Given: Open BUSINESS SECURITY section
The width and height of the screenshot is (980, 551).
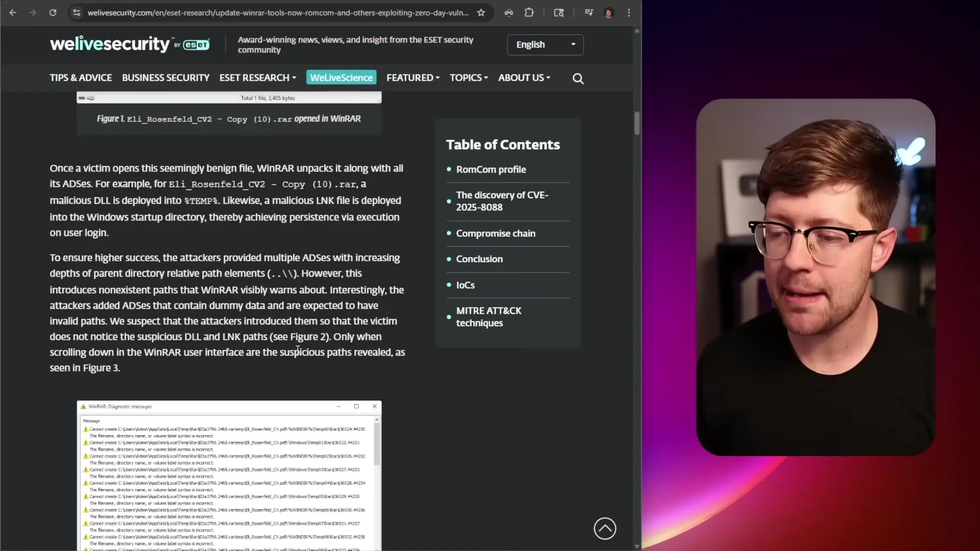Looking at the screenshot, I should [165, 78].
